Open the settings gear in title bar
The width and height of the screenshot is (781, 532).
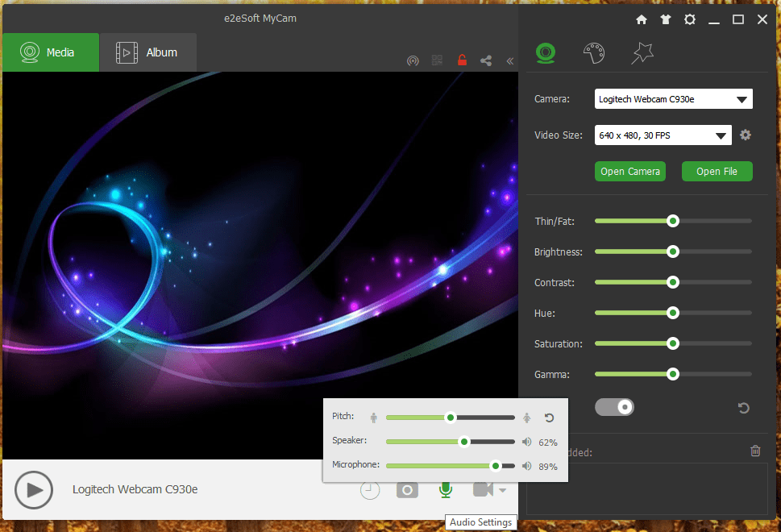[690, 19]
